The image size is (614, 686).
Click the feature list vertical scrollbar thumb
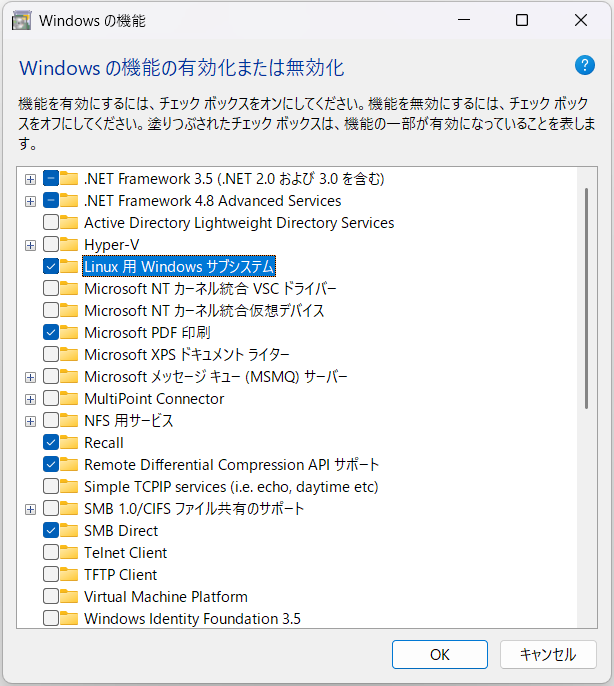tap(586, 298)
